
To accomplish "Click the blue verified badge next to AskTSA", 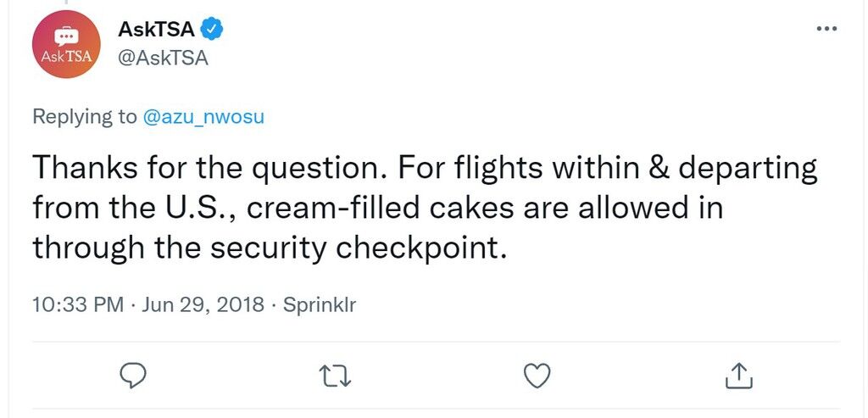I will (211, 29).
